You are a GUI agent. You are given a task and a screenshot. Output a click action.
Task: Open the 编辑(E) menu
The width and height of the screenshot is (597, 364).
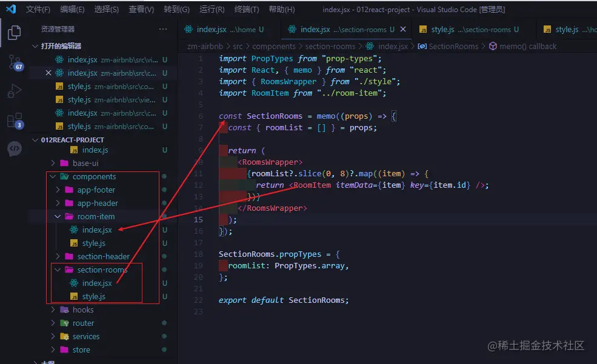tap(72, 9)
